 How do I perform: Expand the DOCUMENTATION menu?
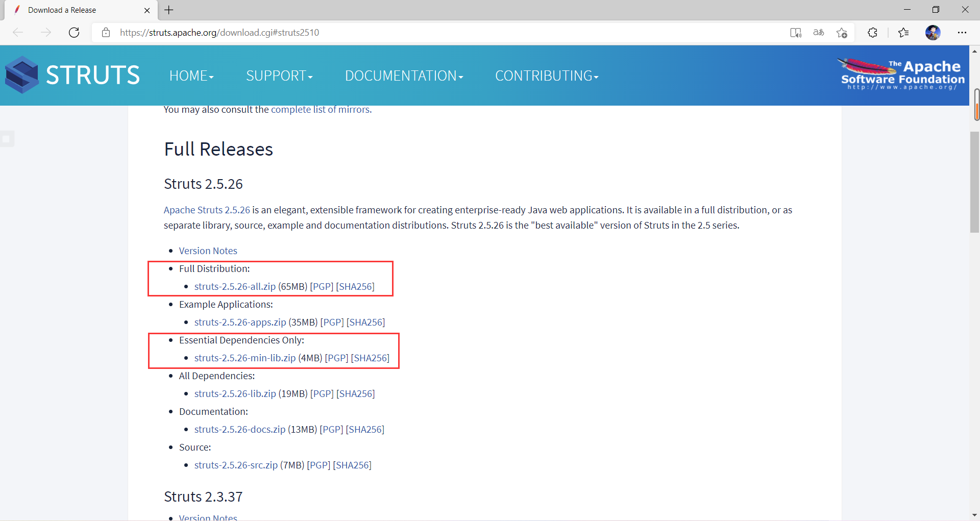pos(404,76)
